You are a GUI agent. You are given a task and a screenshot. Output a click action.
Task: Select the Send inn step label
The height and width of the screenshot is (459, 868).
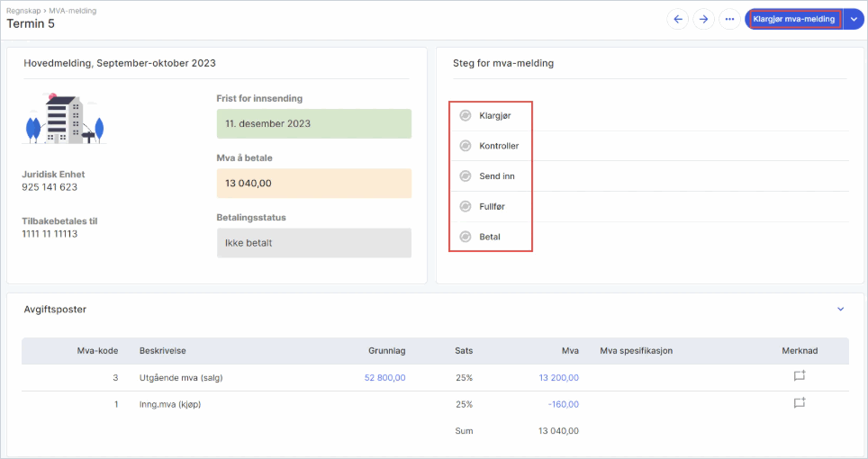click(496, 175)
